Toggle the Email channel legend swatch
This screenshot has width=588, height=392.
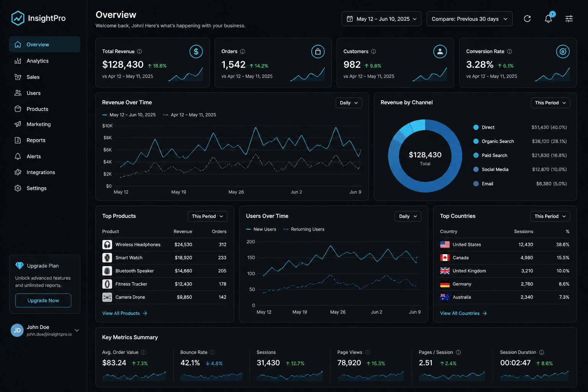coord(476,184)
